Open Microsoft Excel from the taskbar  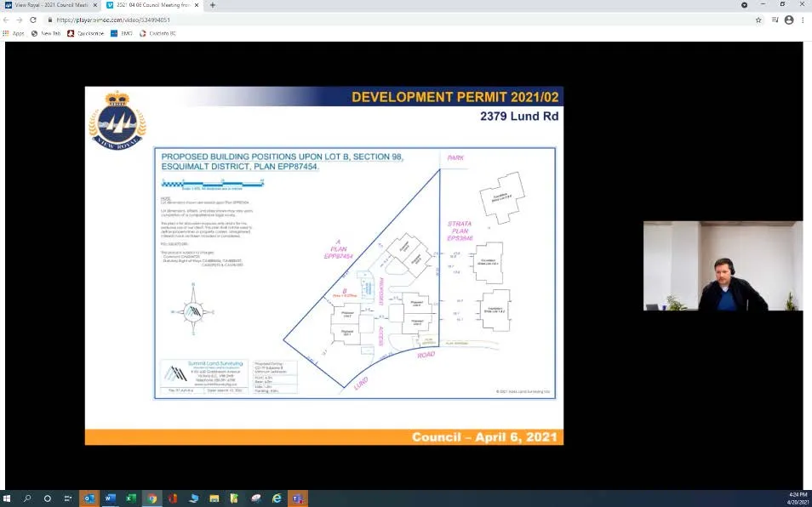coord(131,498)
